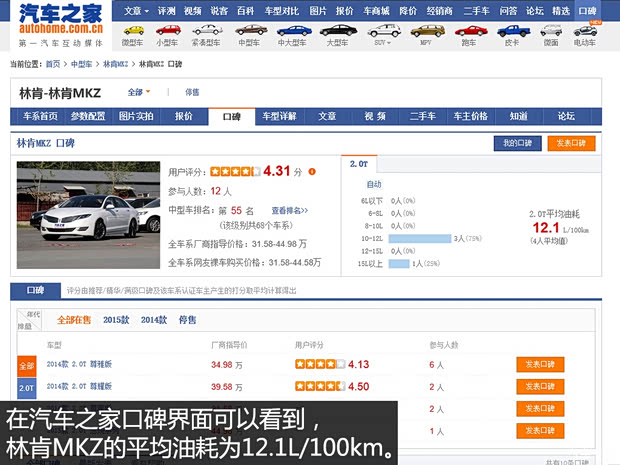The image size is (620, 465).
Task: Open the 文章 dropdown in top navigation
Action: [x=137, y=10]
